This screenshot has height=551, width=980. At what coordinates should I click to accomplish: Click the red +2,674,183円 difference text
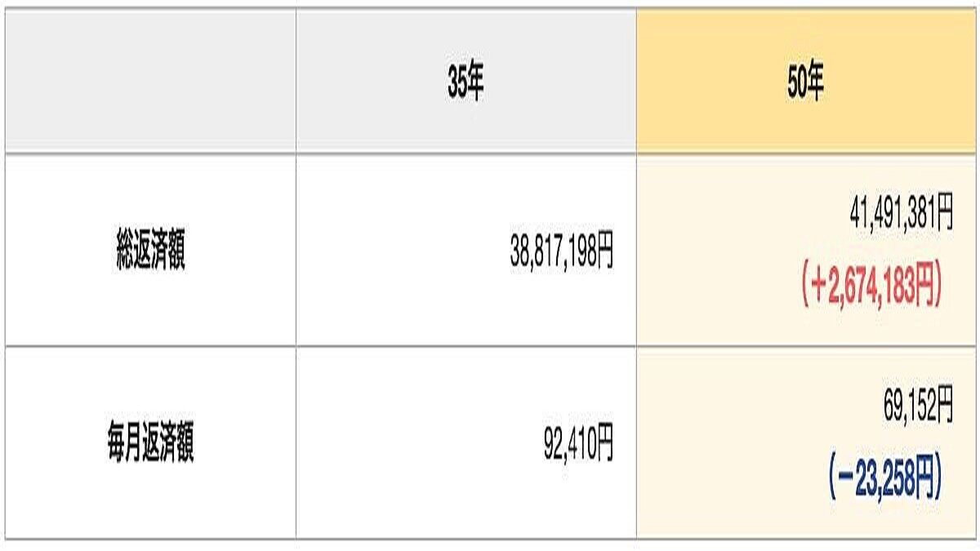(871, 288)
